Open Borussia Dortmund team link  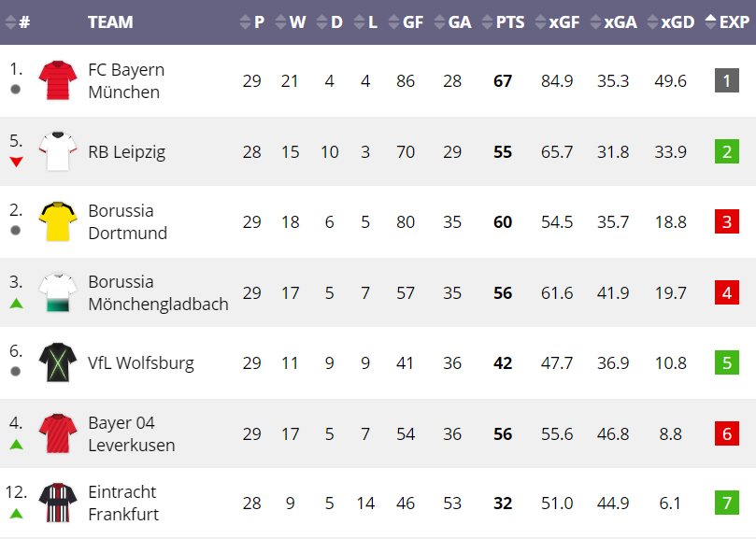pos(128,221)
